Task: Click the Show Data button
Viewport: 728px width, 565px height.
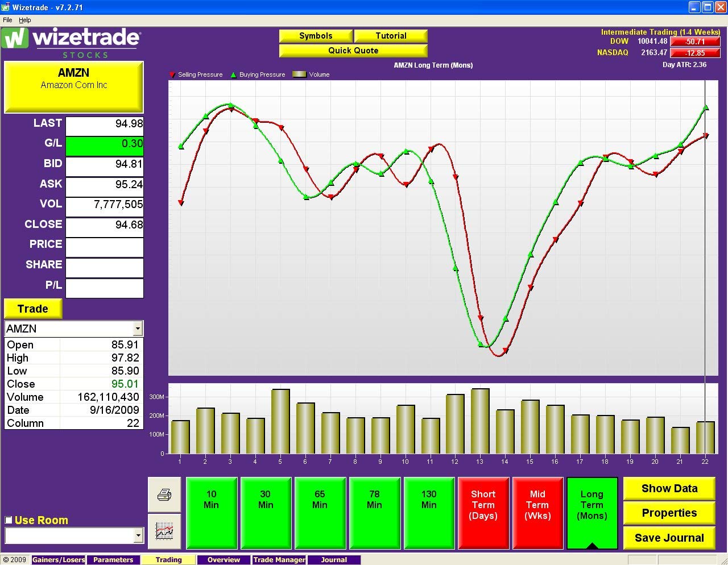Action: tap(669, 489)
